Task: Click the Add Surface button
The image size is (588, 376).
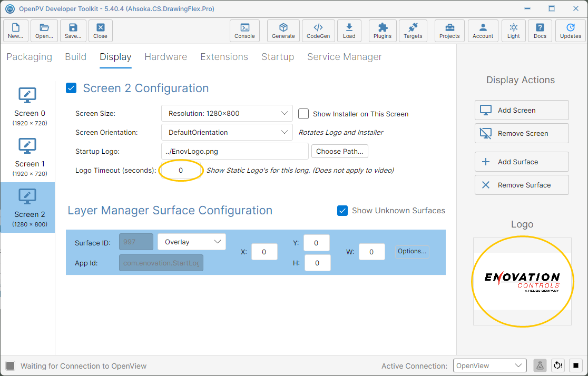Action: [x=522, y=162]
